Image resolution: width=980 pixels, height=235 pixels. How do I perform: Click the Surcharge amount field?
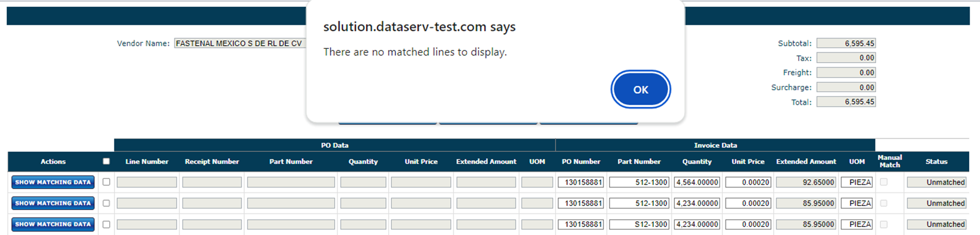point(846,88)
